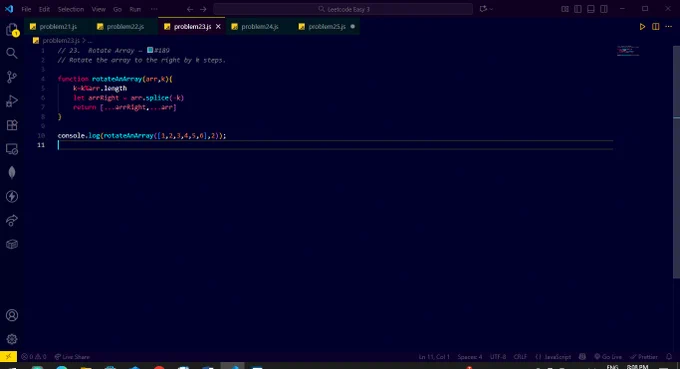
Task: Toggle the bottom panel
Action: click(x=591, y=9)
